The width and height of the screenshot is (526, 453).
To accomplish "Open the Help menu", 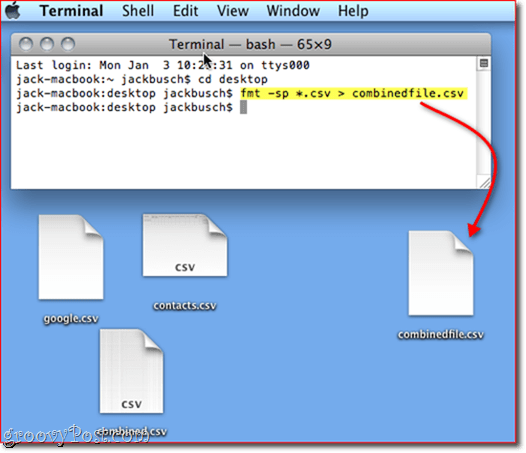I will tap(353, 11).
